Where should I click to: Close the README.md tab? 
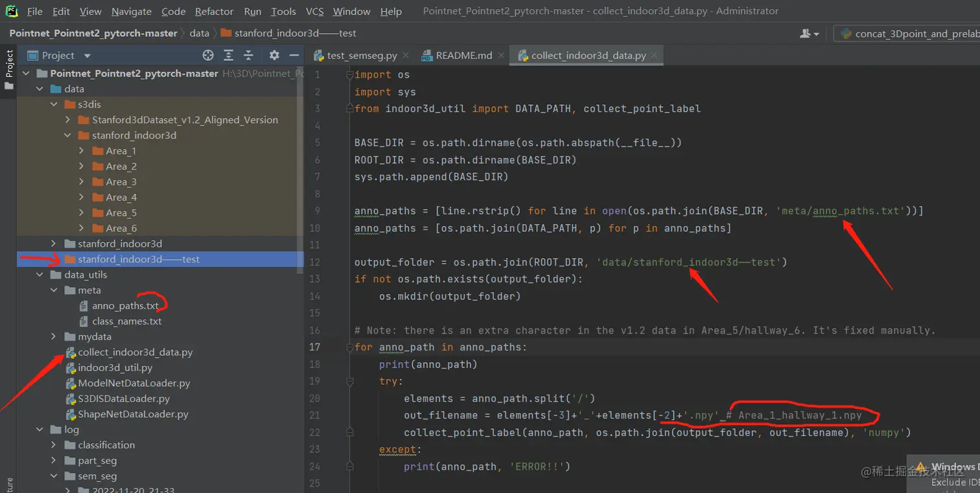pos(502,56)
